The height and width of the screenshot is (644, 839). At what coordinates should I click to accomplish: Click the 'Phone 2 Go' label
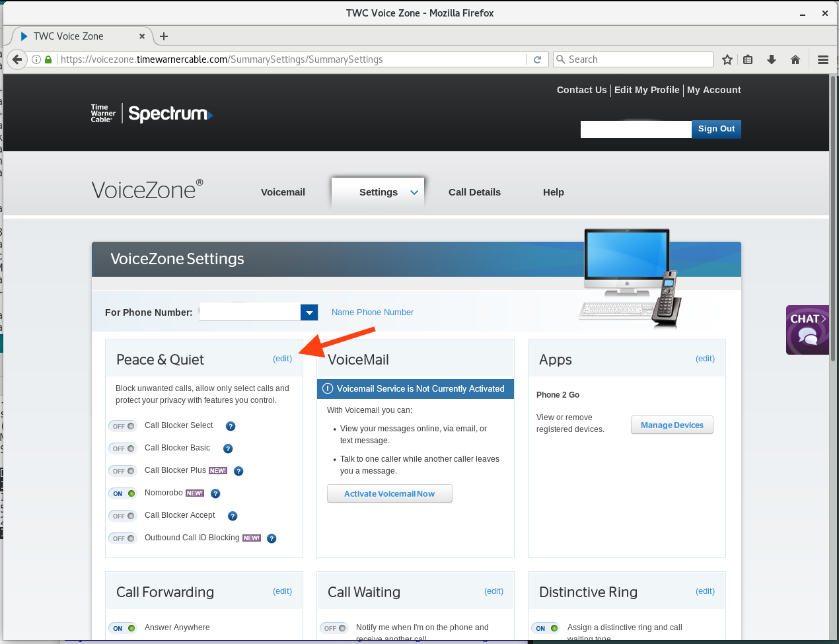click(558, 395)
